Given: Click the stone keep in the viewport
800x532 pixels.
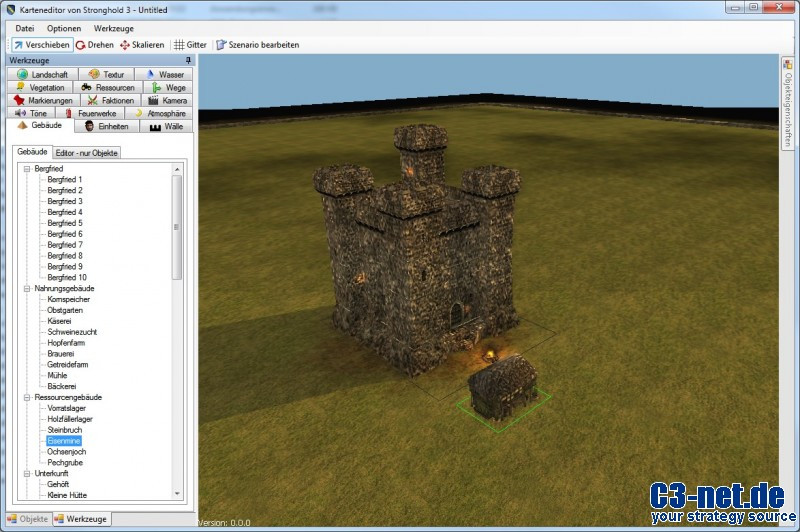Looking at the screenshot, I should pyautogui.click(x=418, y=250).
